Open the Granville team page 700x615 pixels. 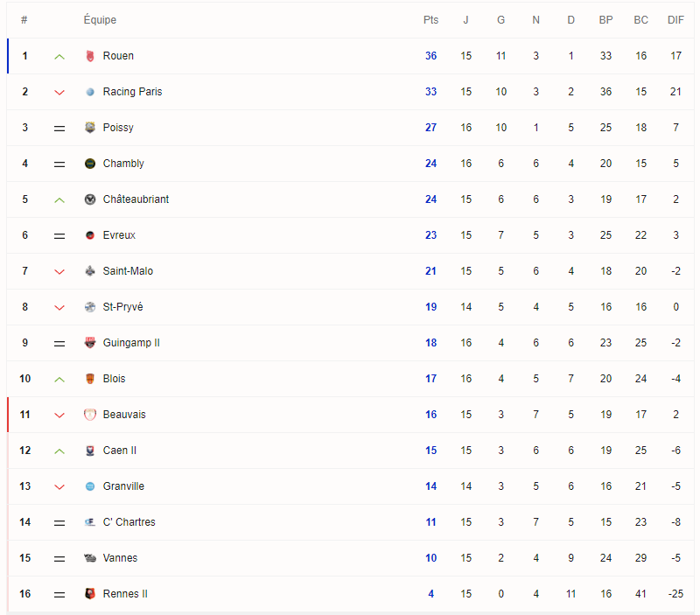tap(123, 486)
